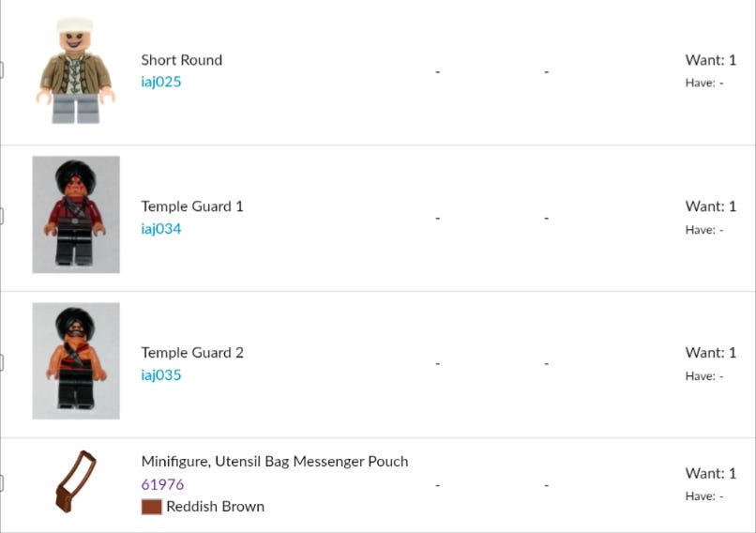This screenshot has width=756, height=533.
Task: Click the Temple Guard 2 title
Action: pyautogui.click(x=192, y=353)
